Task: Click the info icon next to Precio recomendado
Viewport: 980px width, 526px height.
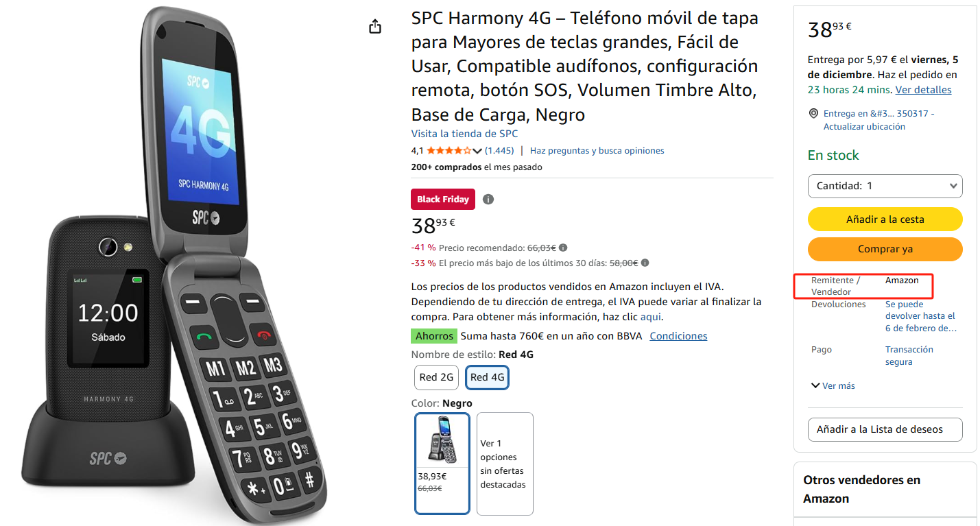Action: coord(563,248)
